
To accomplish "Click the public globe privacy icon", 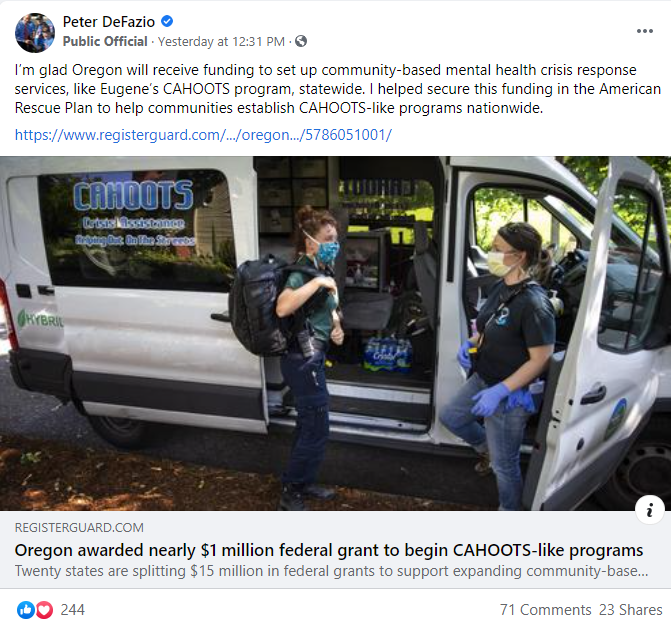I will tap(301, 41).
